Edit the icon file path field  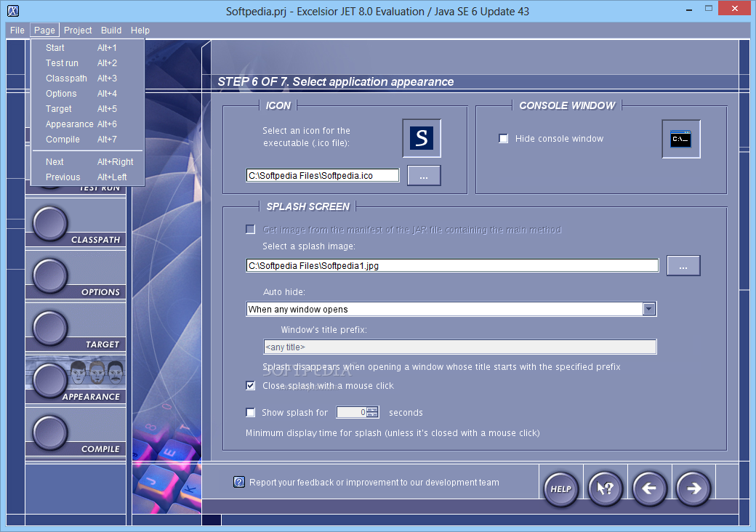(323, 175)
